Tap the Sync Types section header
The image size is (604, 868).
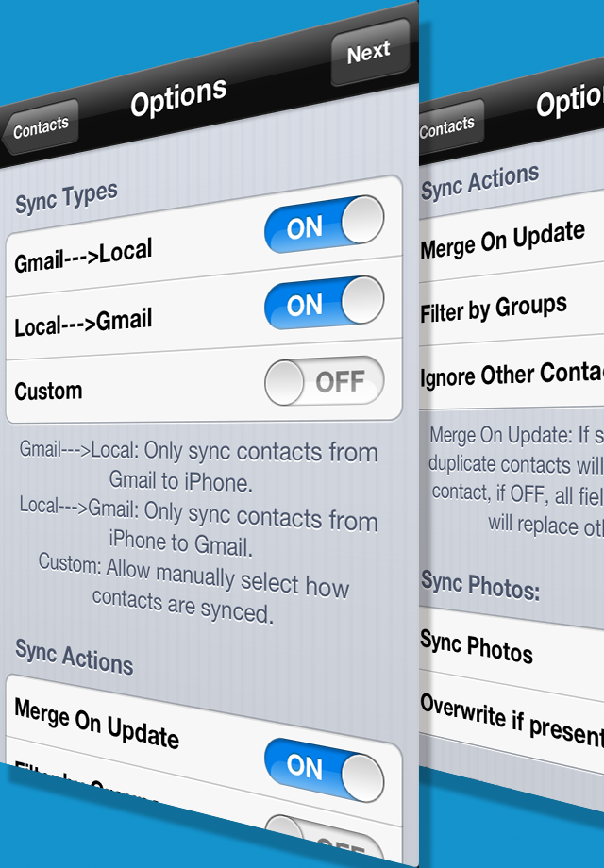(x=66, y=197)
